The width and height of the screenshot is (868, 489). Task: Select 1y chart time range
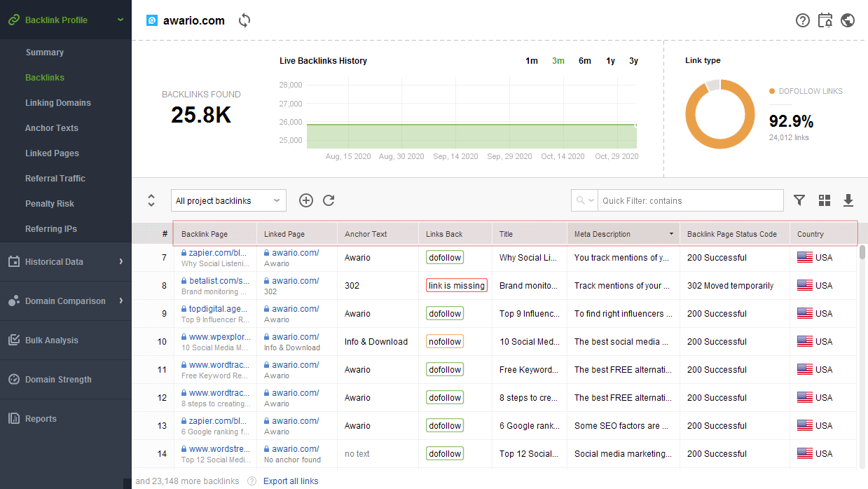tap(611, 61)
